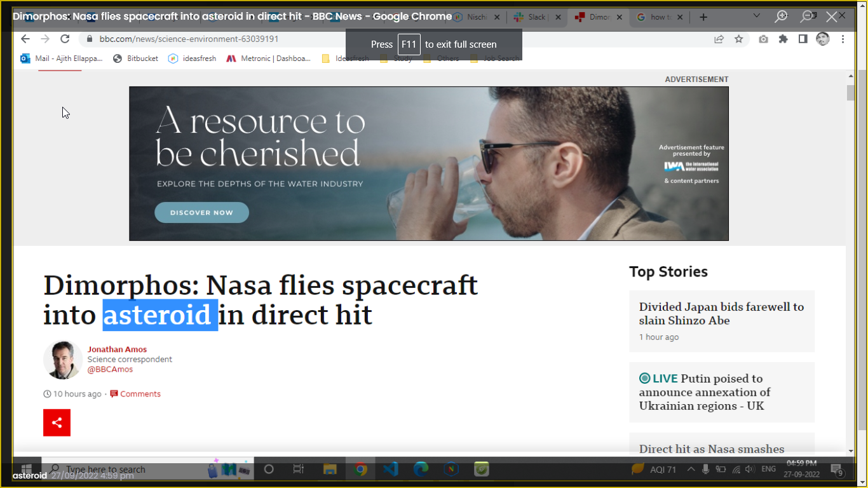Click the Windows taskbar search box
Viewport: 868px width, 488px height.
(x=147, y=470)
